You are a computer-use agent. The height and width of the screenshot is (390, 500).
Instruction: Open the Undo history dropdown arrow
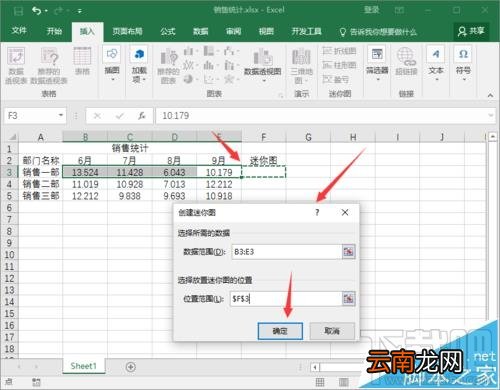coord(46,11)
